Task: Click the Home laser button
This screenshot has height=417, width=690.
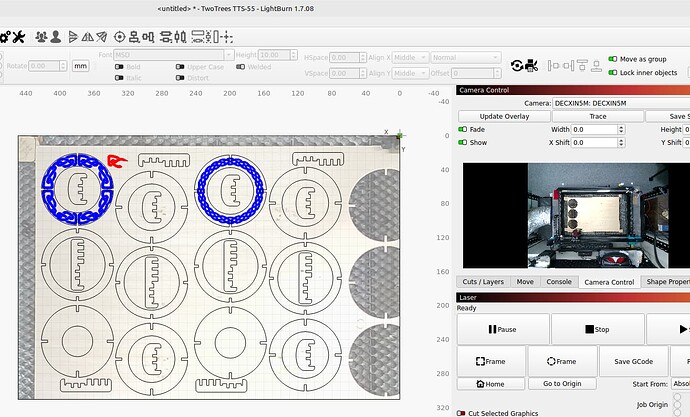Action: [x=491, y=384]
